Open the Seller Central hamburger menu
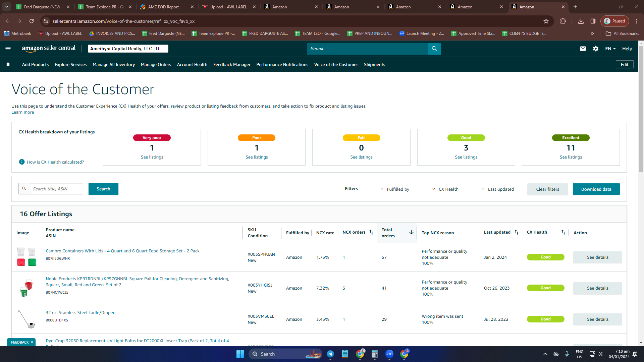 click(x=8, y=49)
